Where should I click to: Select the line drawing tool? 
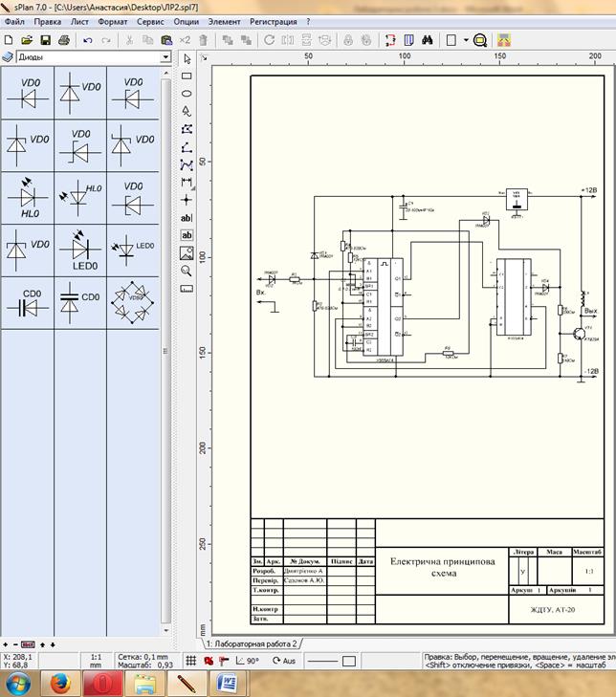pyautogui.click(x=187, y=147)
